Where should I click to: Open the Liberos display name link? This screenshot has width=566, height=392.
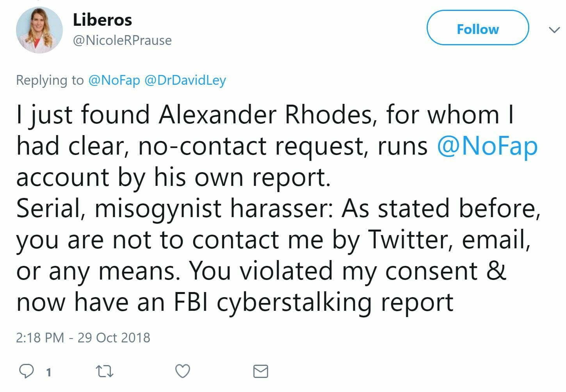point(102,20)
